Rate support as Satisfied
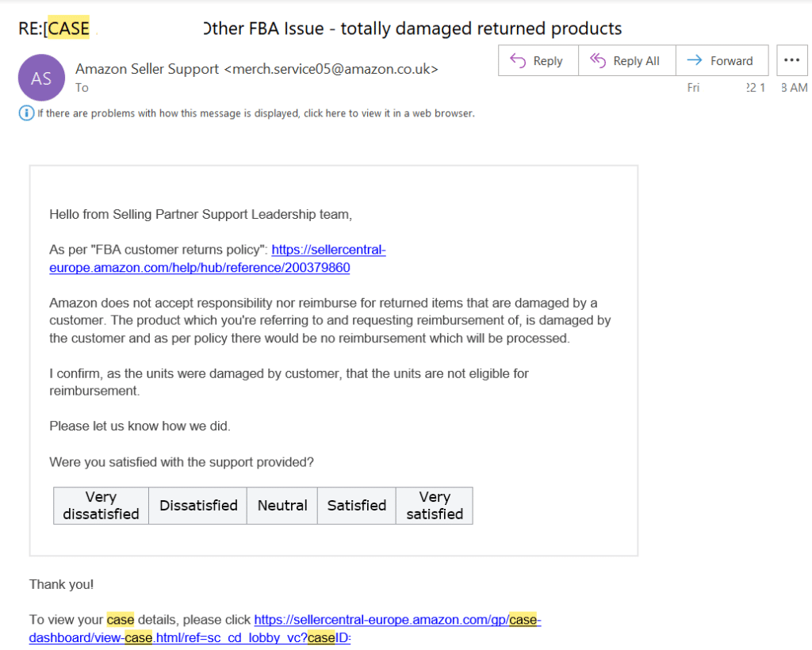 356,506
